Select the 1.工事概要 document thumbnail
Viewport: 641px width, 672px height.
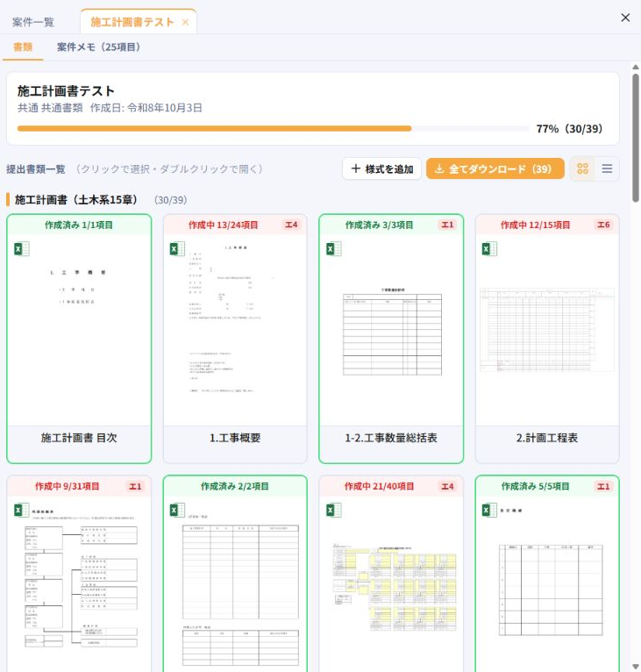click(x=235, y=330)
